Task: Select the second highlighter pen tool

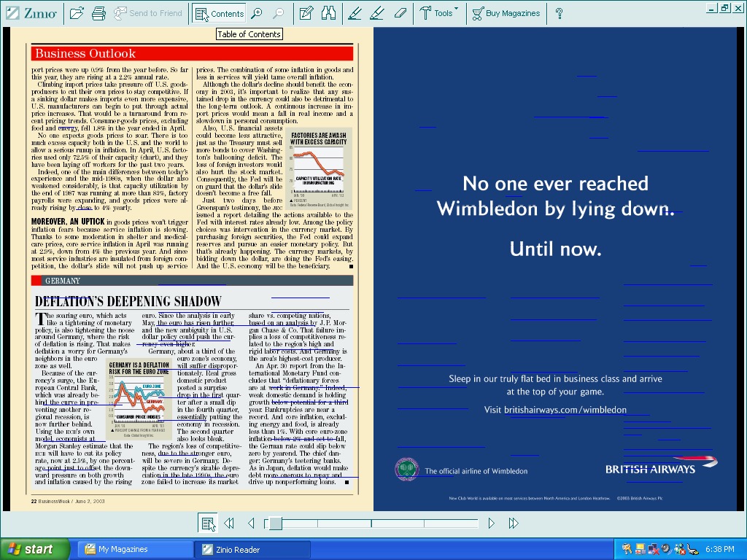Action: [x=377, y=13]
